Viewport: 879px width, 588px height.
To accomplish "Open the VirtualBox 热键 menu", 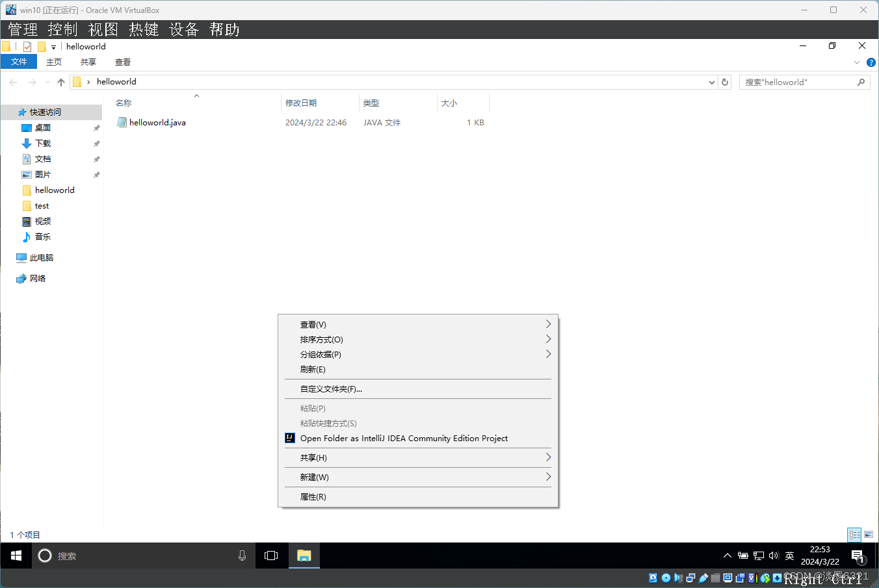I will click(144, 29).
